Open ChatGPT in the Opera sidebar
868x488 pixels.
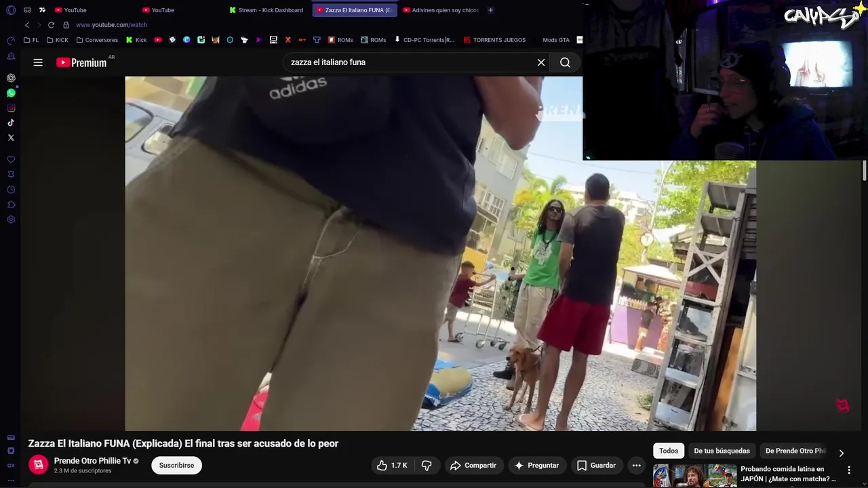tap(11, 78)
